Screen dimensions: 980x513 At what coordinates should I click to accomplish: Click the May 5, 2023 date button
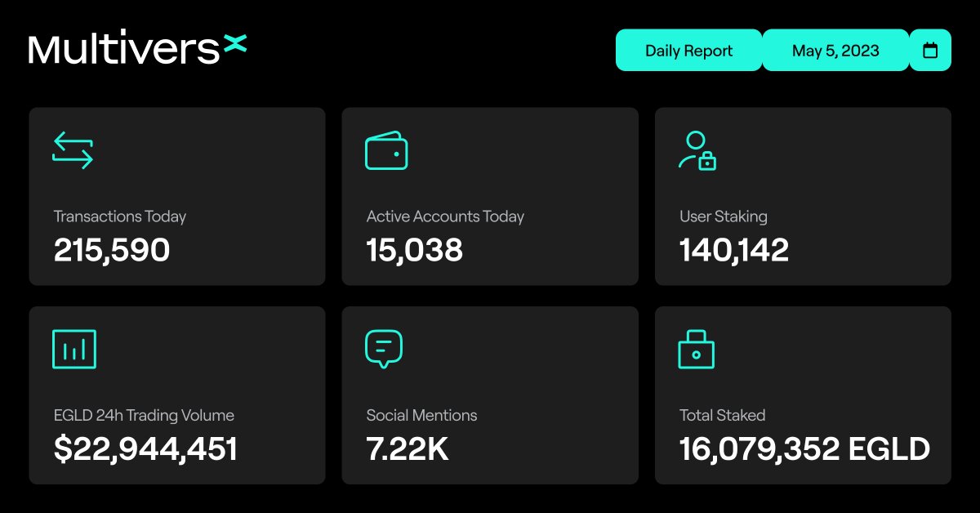835,51
